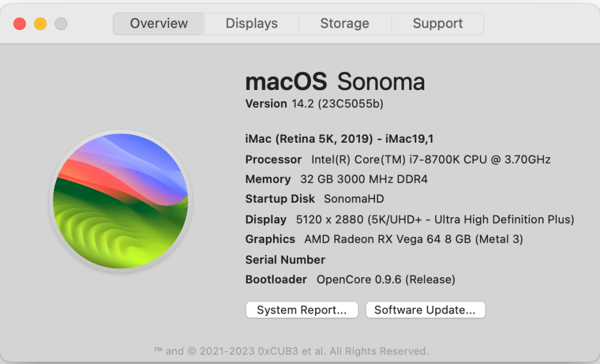Viewport: 600px width, 364px height.
Task: Click the Software Update button
Action: tap(425, 309)
